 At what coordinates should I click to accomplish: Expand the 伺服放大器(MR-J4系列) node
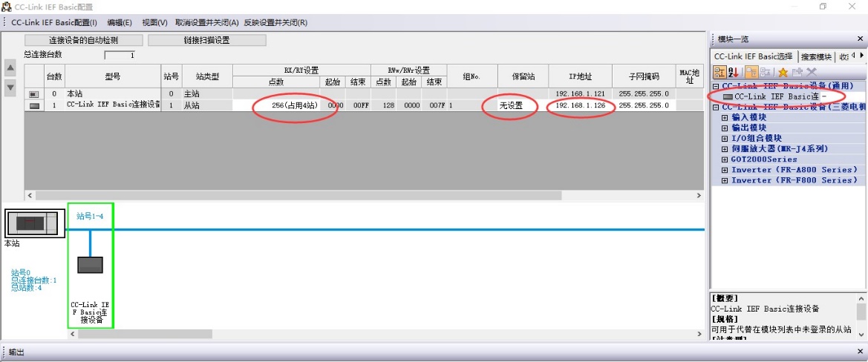click(x=725, y=149)
